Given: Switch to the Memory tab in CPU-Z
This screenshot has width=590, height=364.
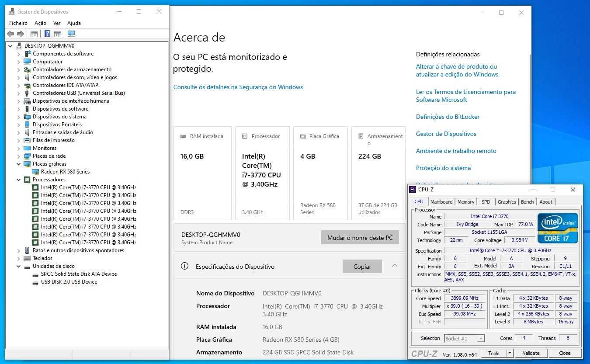Looking at the screenshot, I should 466,202.
